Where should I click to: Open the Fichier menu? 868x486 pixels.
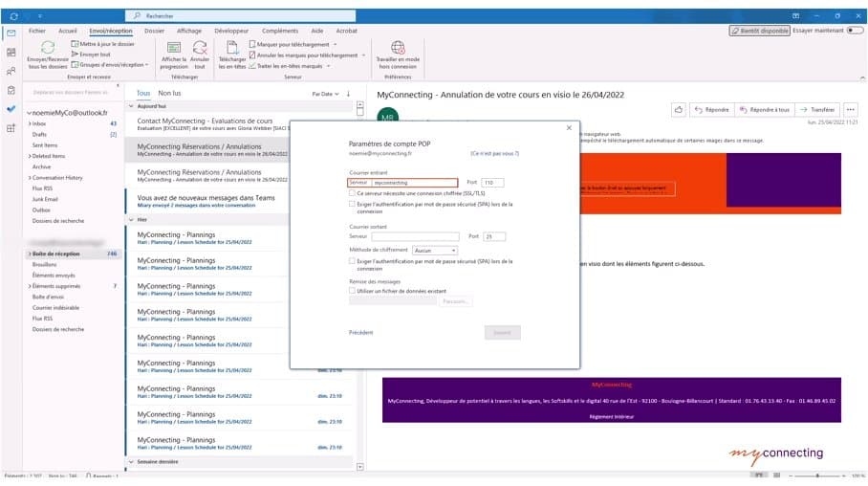click(x=37, y=31)
